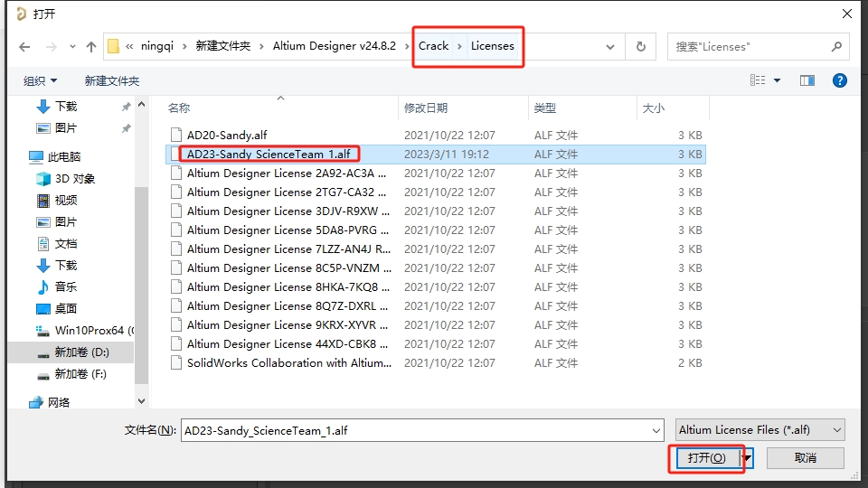This screenshot has height=488, width=868.
Task: Select Altium Designer License 8HKA-7KQ8 file
Action: click(436, 287)
